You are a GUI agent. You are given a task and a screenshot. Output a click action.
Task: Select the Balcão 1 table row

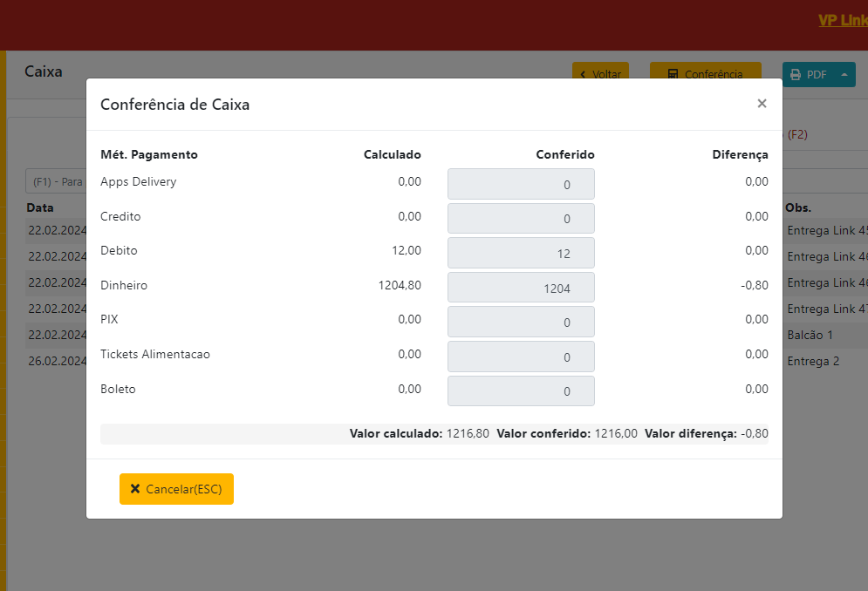coord(824,335)
